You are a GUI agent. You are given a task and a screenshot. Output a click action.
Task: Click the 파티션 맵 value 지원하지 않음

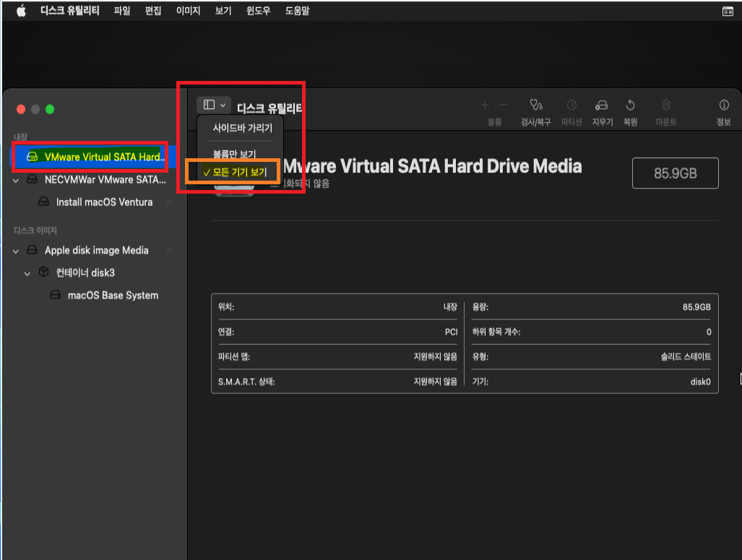tap(436, 356)
